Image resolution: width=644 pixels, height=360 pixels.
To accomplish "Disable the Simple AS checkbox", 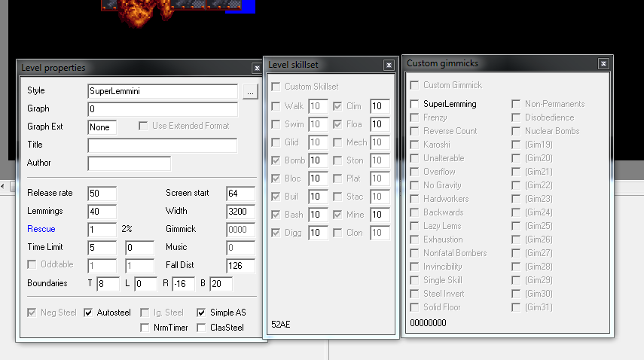I will [x=202, y=313].
